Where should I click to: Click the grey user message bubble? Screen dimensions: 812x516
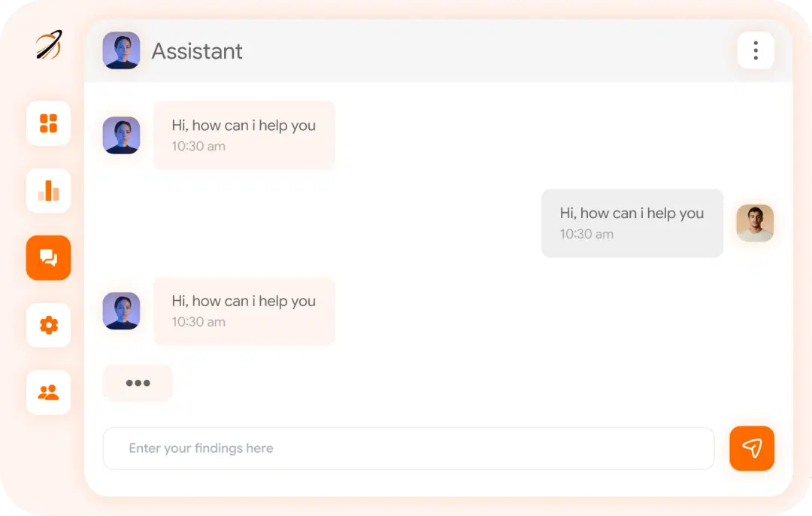[x=632, y=223]
